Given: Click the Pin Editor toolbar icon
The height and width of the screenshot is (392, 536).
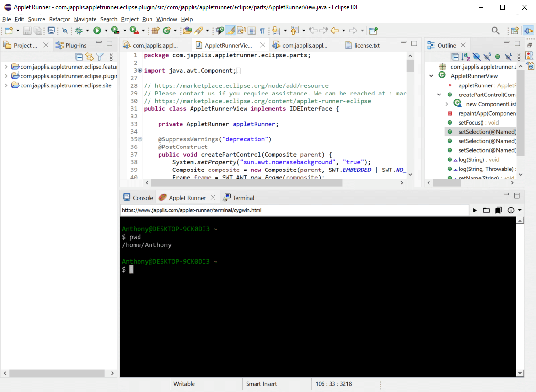Looking at the screenshot, I should [373, 31].
